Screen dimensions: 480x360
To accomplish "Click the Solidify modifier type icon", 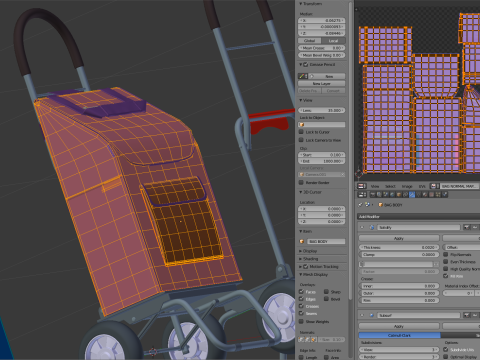I will tap(372, 227).
